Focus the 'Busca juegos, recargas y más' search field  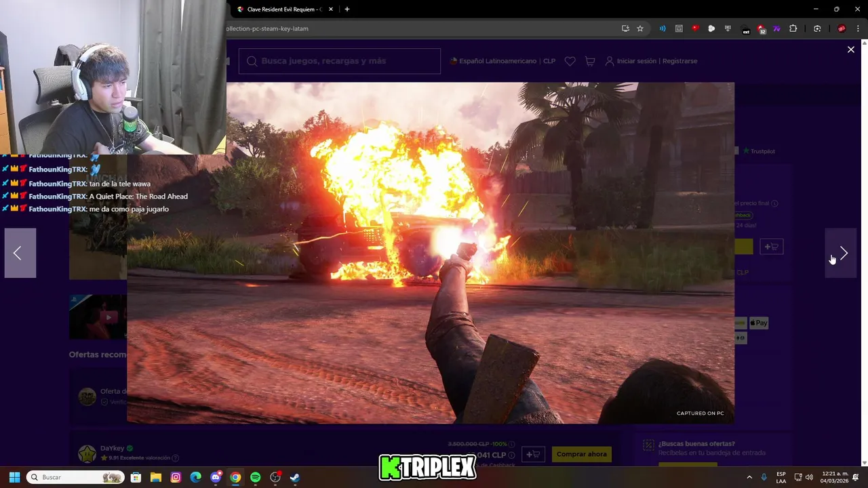coord(339,61)
